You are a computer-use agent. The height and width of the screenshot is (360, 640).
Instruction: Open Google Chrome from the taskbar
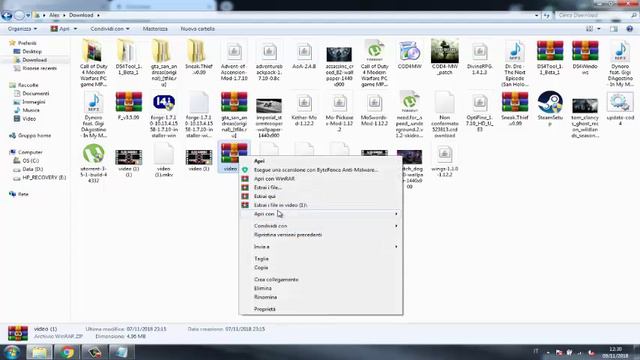67,352
